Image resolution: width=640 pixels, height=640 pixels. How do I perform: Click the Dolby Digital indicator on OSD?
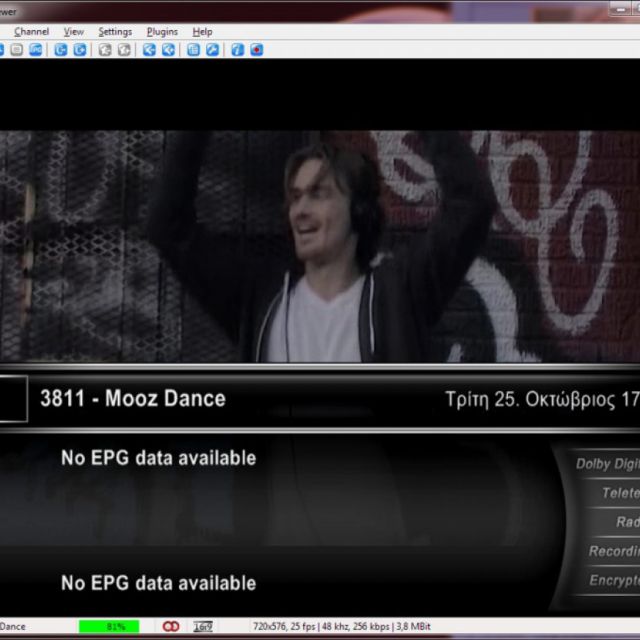606,463
